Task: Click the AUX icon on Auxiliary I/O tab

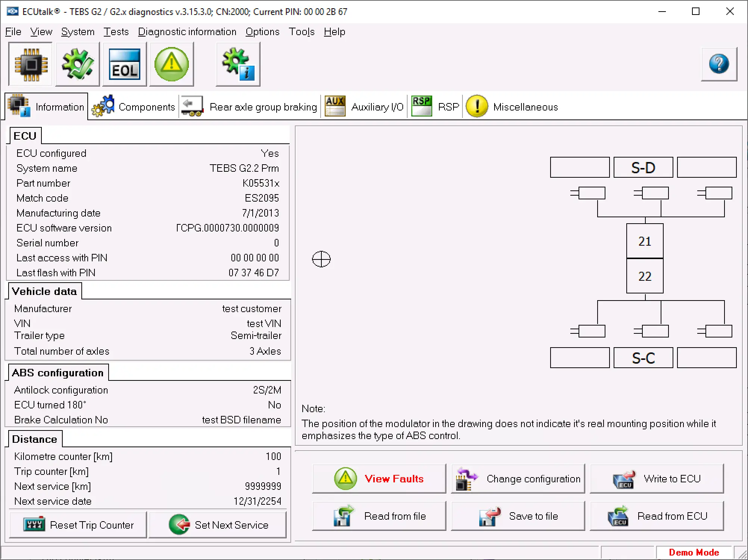Action: pos(335,106)
